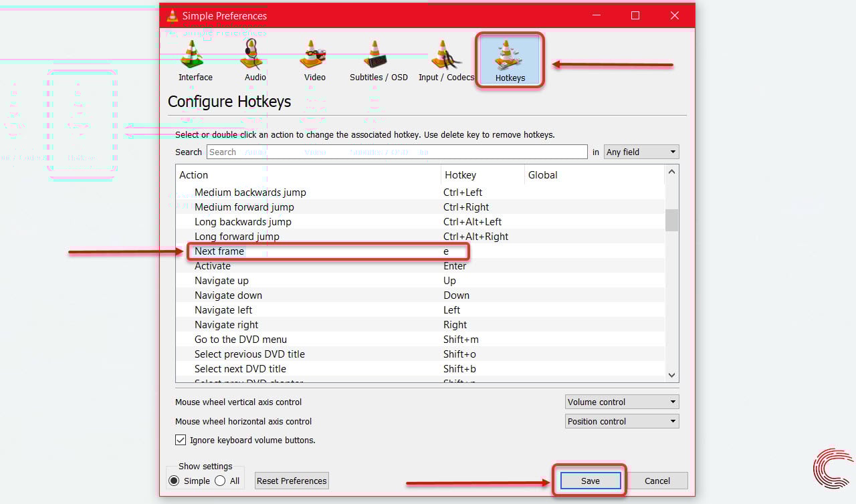This screenshot has height=504, width=856.
Task: Click the VLC cone title bar icon
Action: [x=173, y=15]
